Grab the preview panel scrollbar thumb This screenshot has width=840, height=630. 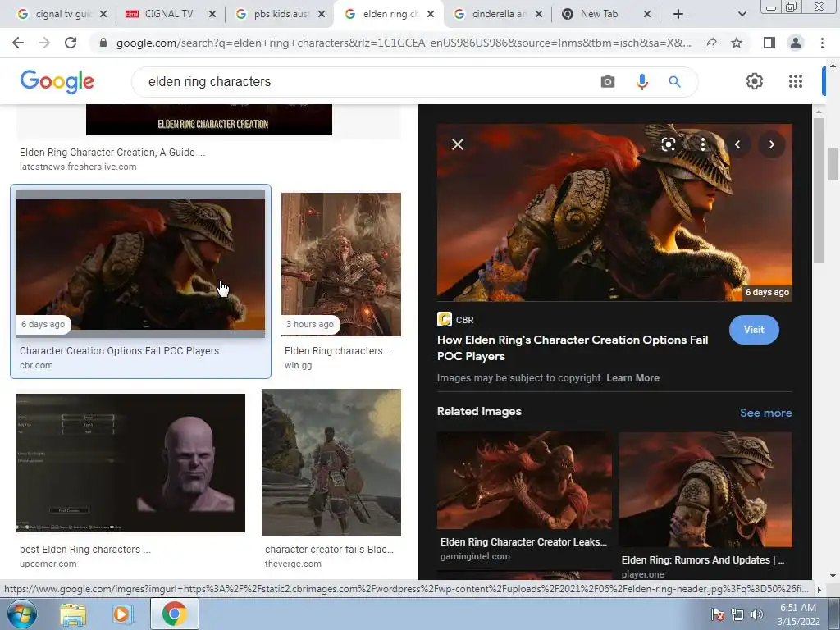818,189
